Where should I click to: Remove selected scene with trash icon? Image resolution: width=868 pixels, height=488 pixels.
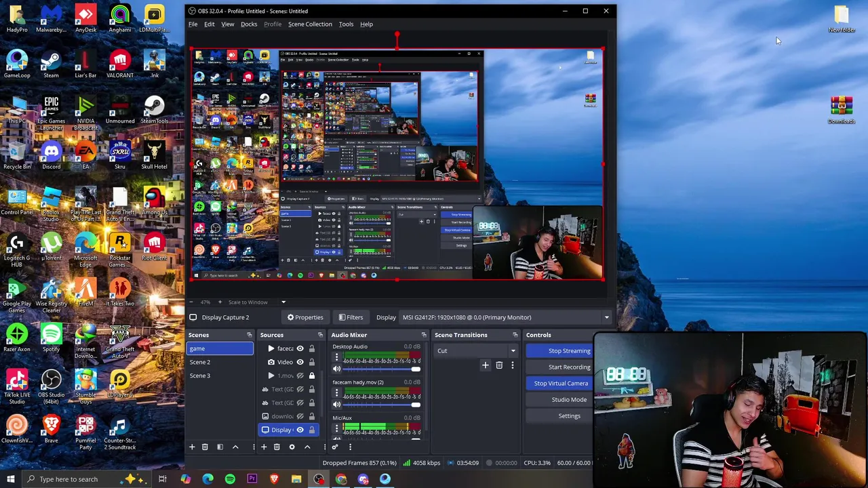click(x=205, y=447)
